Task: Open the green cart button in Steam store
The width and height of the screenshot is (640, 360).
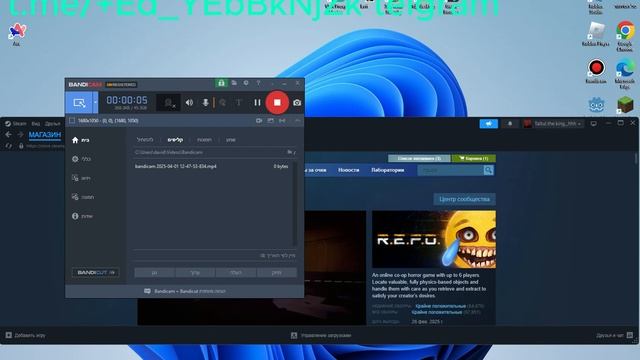Action: click(474, 158)
